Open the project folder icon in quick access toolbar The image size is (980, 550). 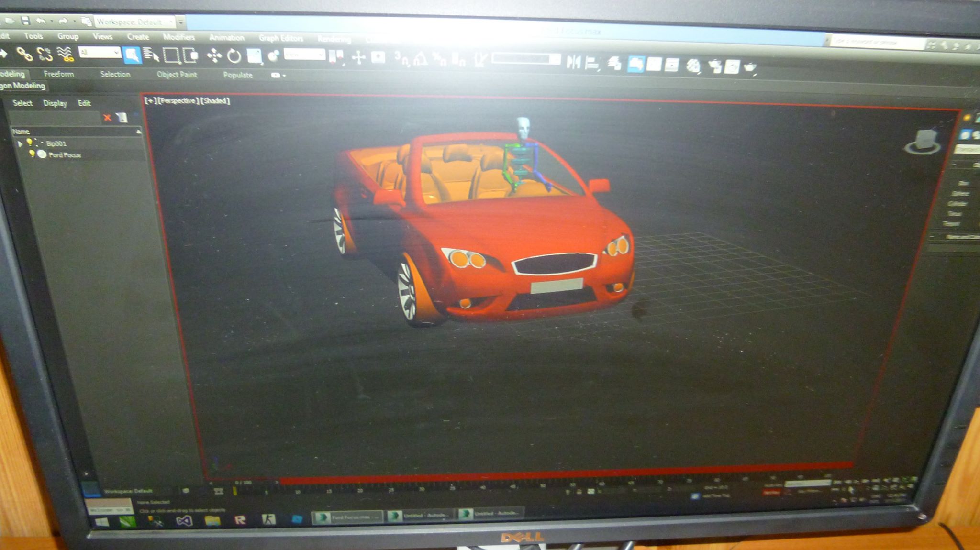point(86,21)
